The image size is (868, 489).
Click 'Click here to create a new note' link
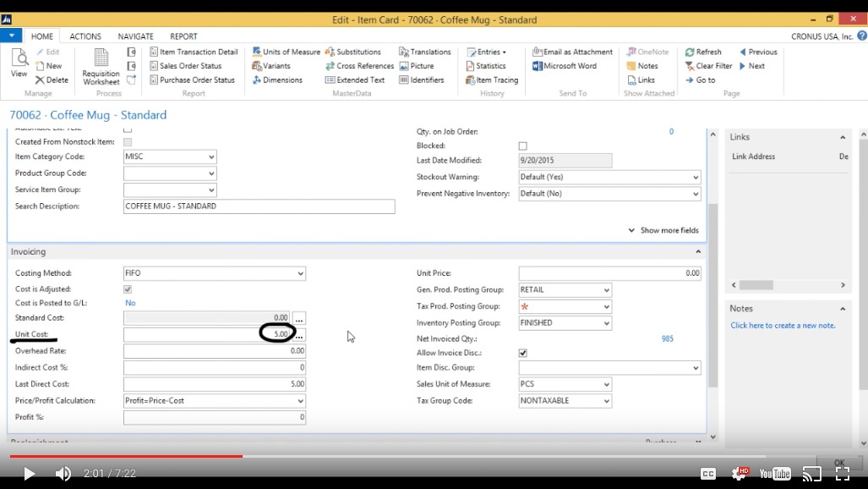783,326
